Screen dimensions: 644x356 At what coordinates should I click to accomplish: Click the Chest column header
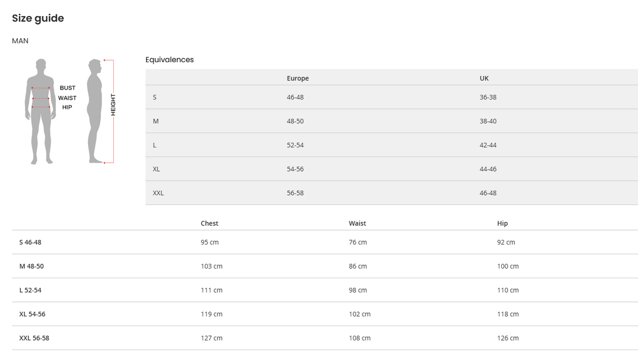pos(209,224)
